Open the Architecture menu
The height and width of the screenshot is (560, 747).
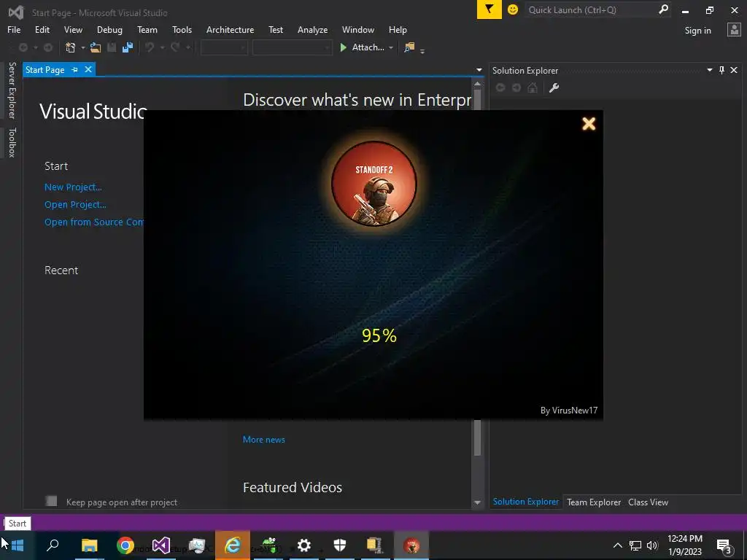point(230,29)
